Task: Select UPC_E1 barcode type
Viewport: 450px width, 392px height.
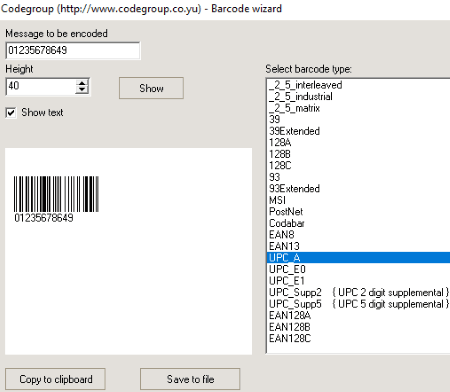Action: pos(359,281)
